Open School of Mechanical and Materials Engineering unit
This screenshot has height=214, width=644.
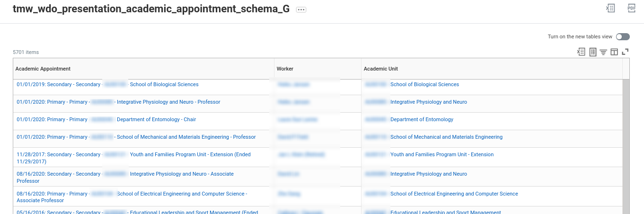[446, 137]
